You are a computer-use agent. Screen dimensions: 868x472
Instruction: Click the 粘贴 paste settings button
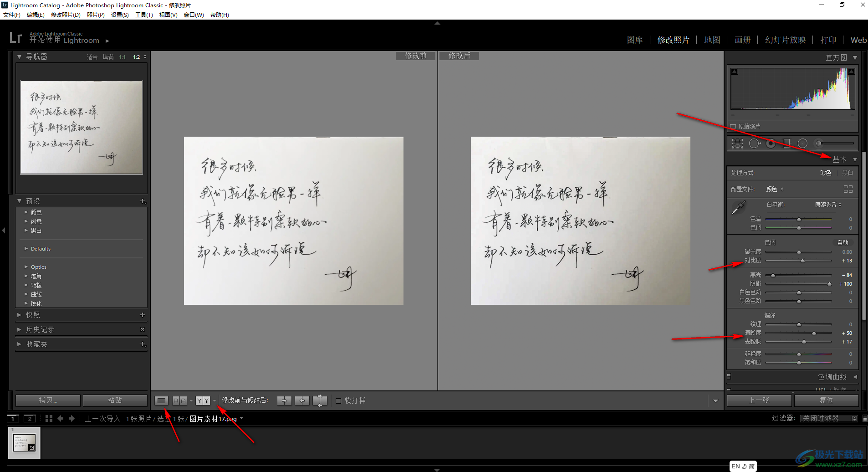[115, 400]
